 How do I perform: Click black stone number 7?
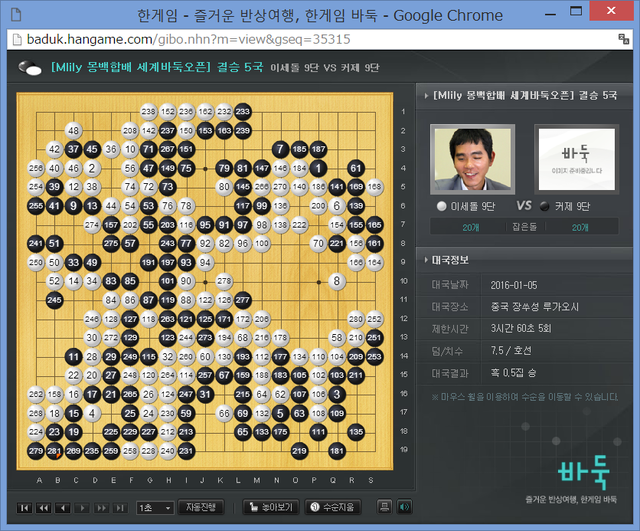280,149
